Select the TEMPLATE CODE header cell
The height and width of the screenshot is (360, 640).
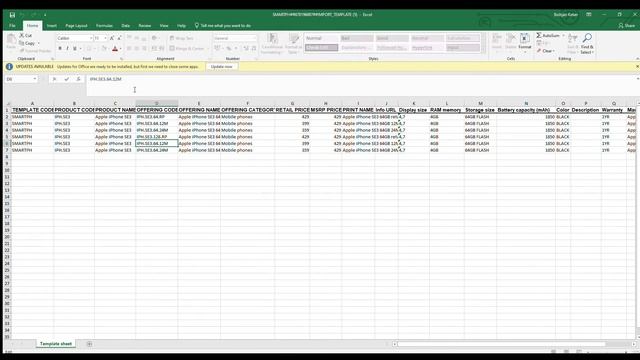tap(32, 110)
